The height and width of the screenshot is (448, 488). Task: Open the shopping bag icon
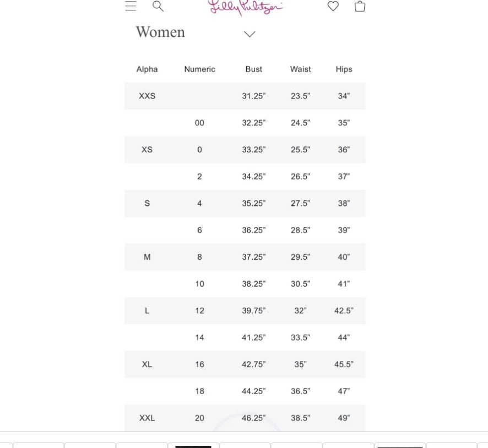click(360, 6)
